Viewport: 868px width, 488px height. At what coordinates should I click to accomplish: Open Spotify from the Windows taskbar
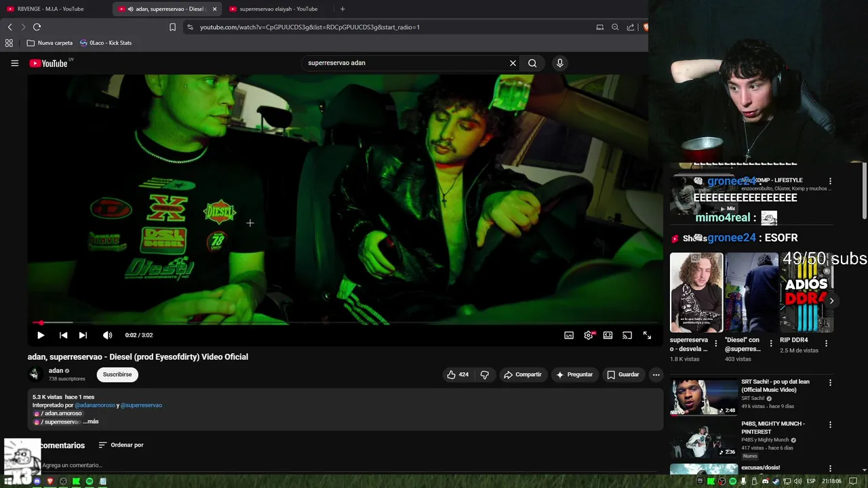point(90,481)
